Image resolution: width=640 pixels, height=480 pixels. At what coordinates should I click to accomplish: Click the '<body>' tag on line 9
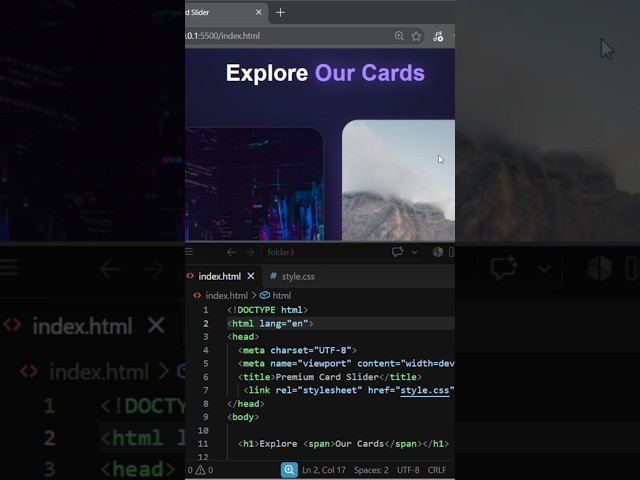tap(243, 417)
